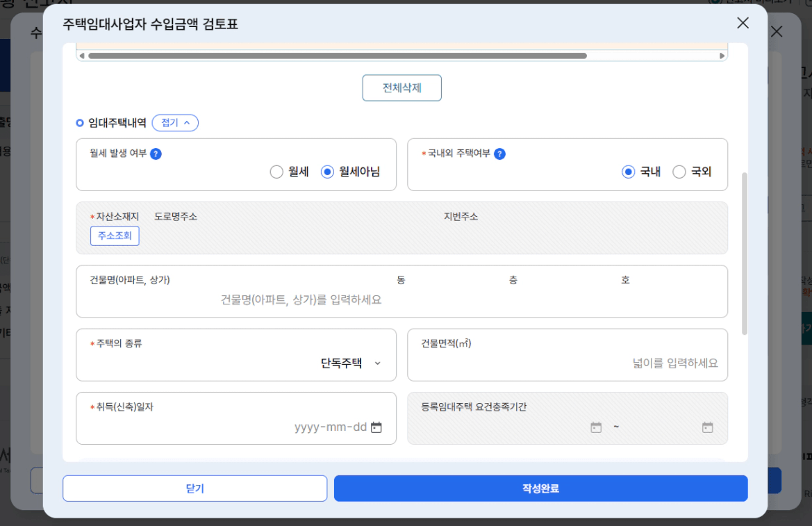Click the 건물명 input field

(x=301, y=300)
